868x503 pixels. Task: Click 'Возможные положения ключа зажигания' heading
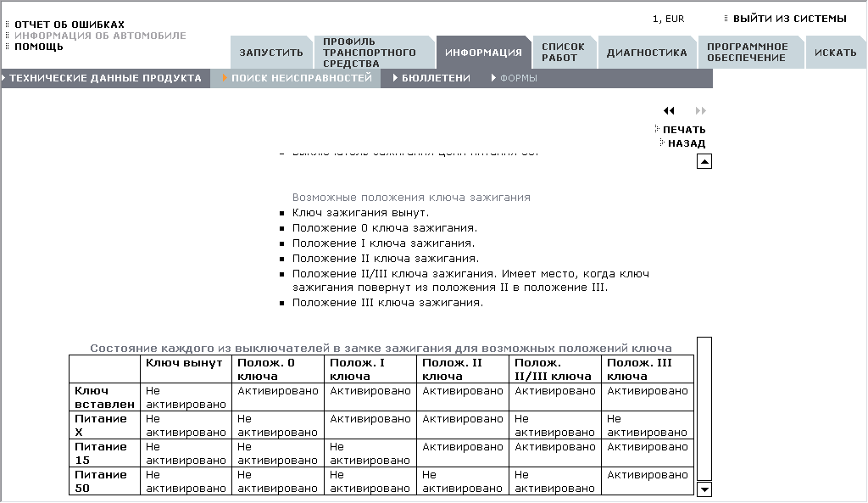(x=411, y=197)
